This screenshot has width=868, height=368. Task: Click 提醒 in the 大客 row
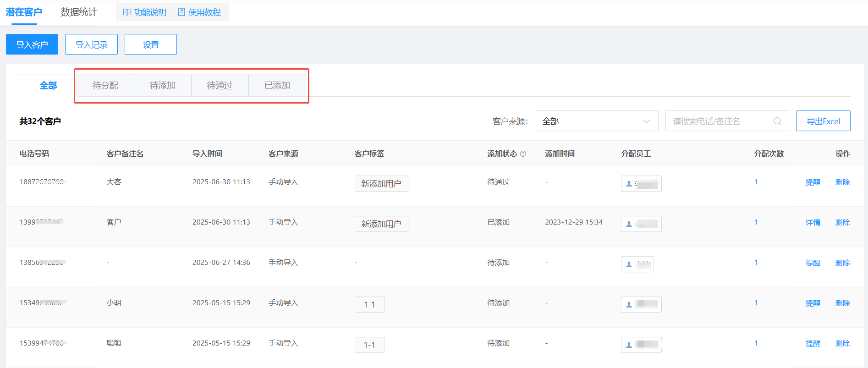tap(813, 182)
